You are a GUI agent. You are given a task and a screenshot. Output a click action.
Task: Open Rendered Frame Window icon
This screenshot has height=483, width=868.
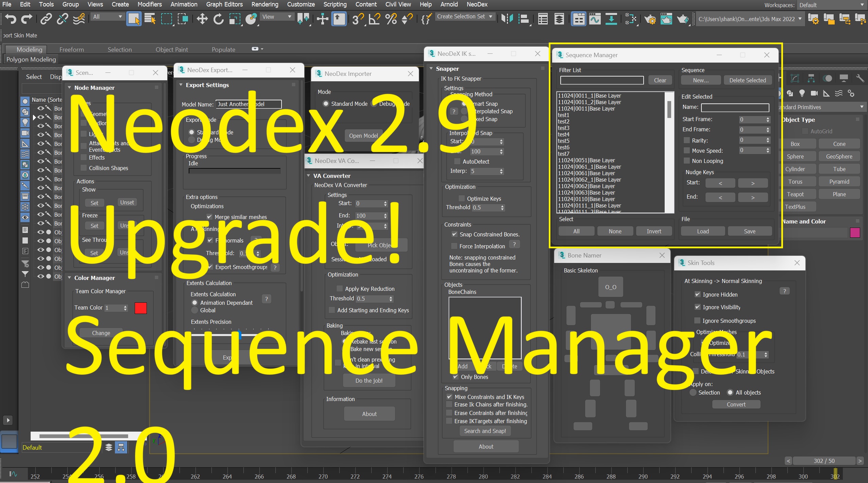point(666,19)
